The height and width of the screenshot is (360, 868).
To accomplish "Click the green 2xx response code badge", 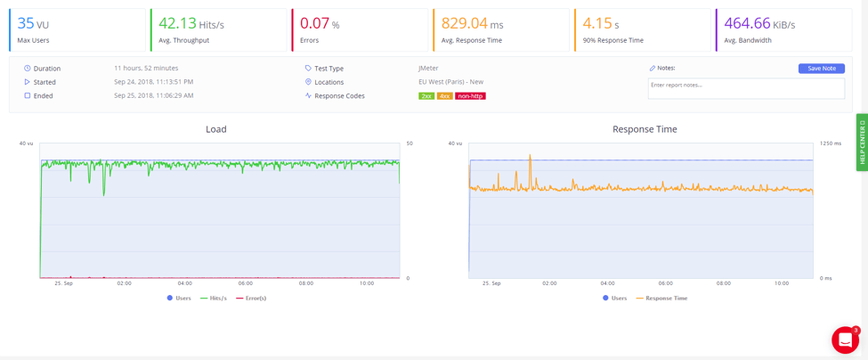I will coord(426,96).
